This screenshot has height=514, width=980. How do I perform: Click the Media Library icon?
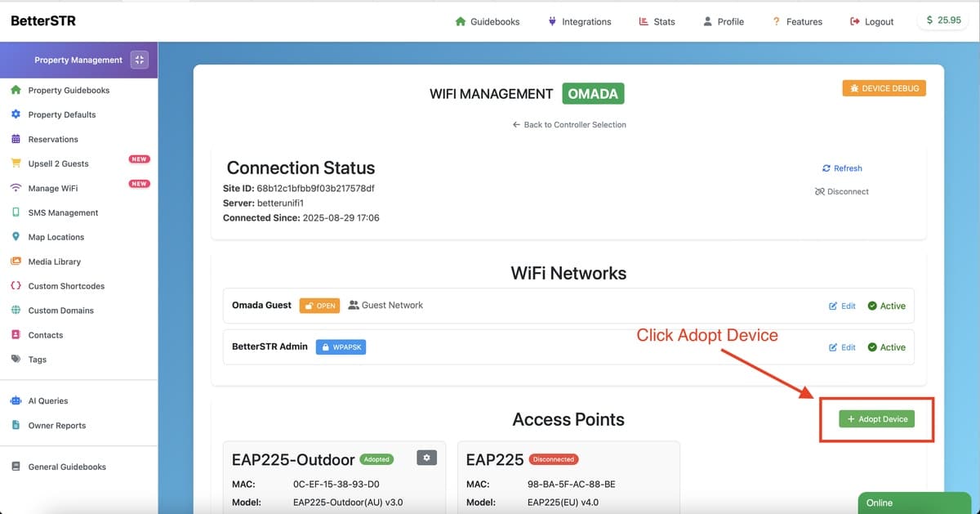point(16,261)
